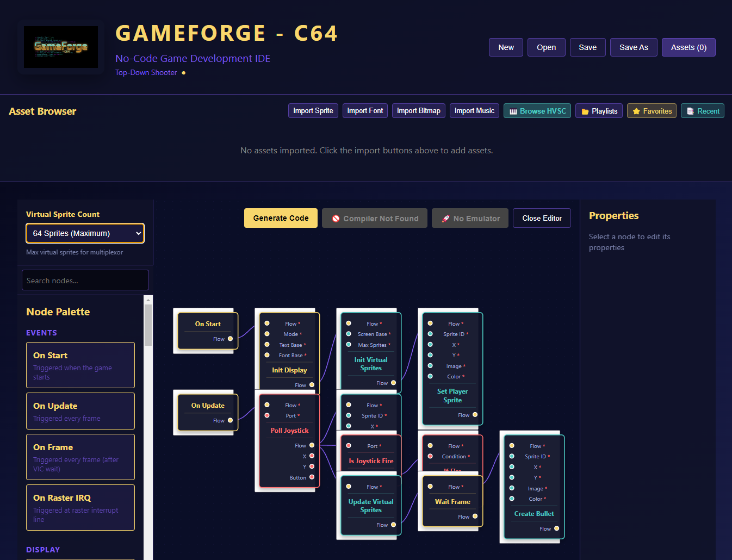
Task: Pick the On Update event from the palette
Action: pyautogui.click(x=80, y=411)
